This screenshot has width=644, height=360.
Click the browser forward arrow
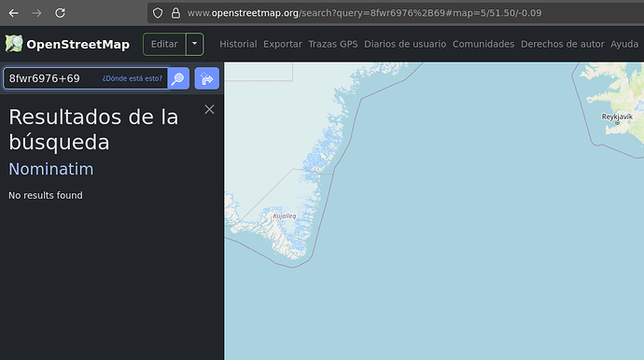point(37,13)
